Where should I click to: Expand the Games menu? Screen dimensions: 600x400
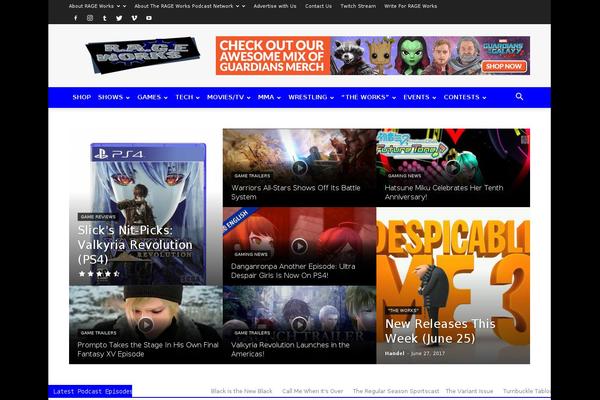tap(152, 97)
